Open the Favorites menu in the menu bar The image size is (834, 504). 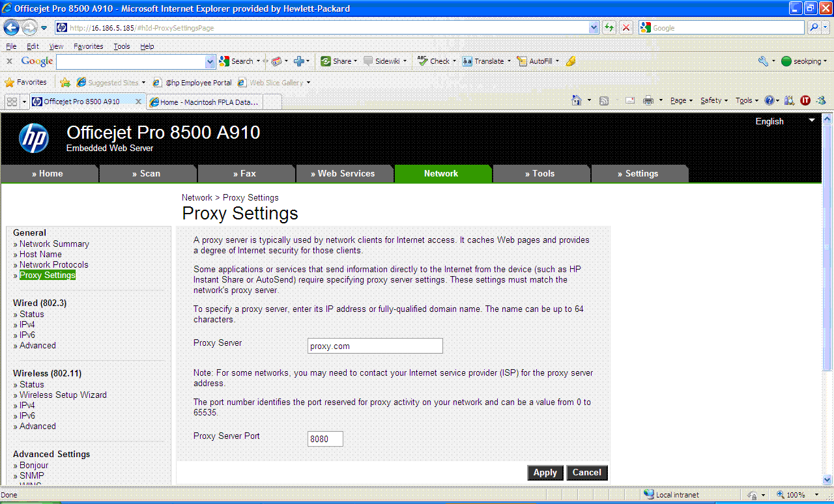[x=88, y=46]
